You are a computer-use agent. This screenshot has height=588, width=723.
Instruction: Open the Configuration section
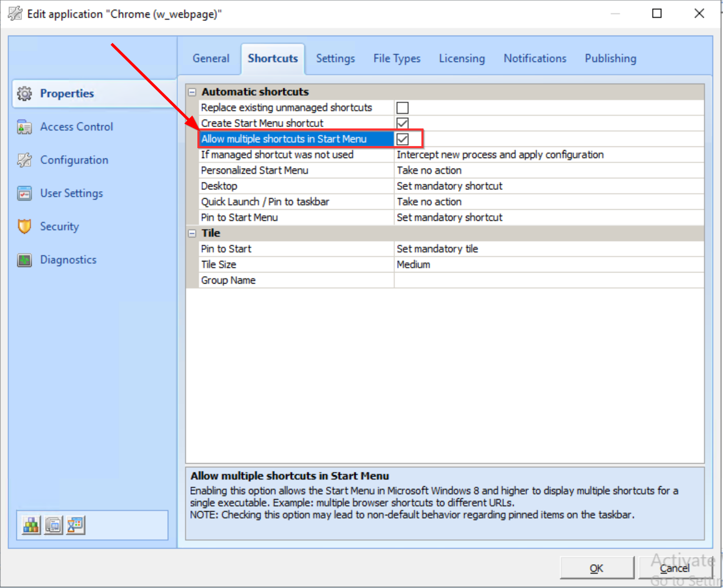(74, 160)
